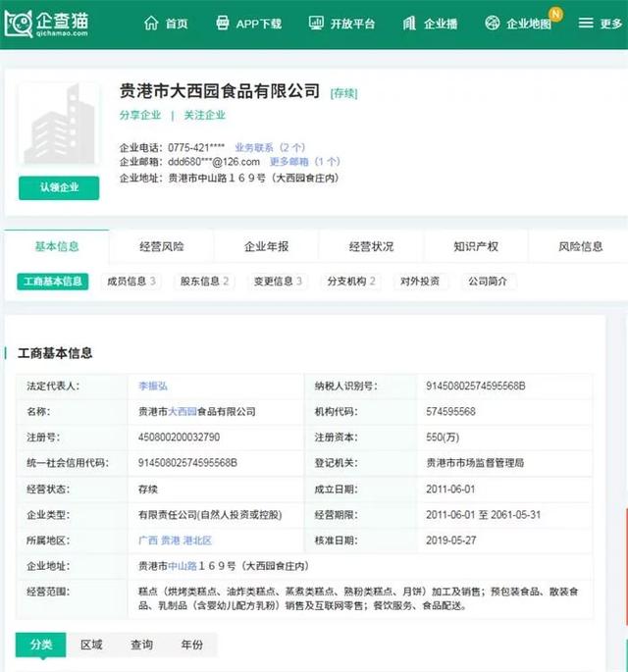Open the 首页 navigation item

177,24
